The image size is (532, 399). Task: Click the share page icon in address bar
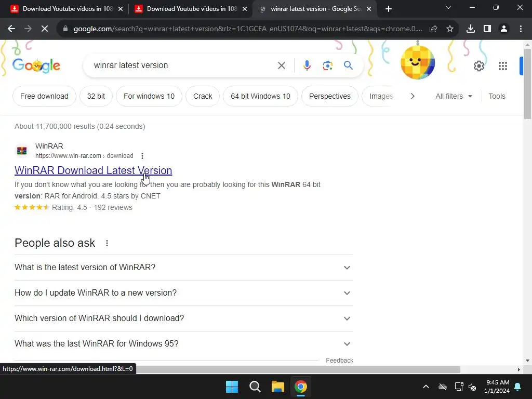[433, 29]
